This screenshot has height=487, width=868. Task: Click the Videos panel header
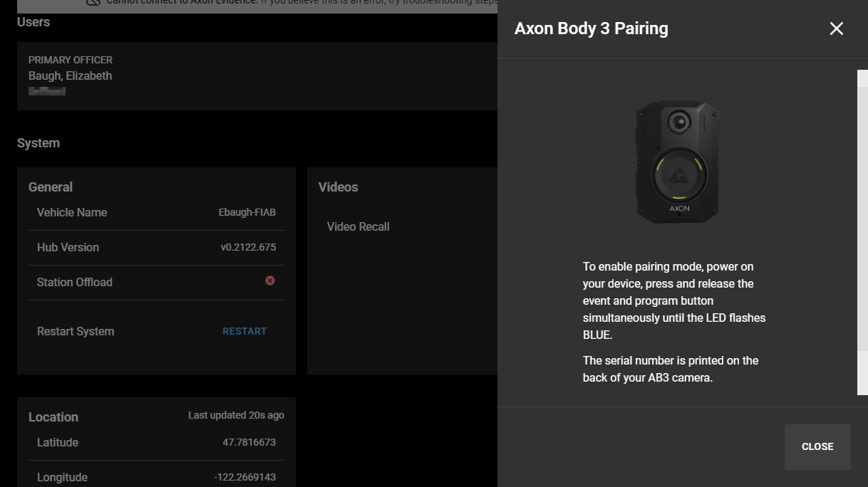coord(338,187)
